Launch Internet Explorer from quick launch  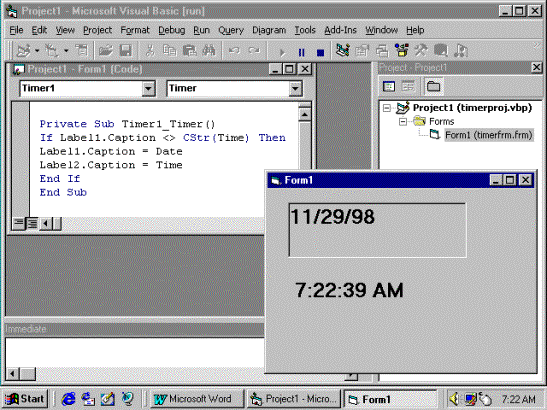point(68,398)
